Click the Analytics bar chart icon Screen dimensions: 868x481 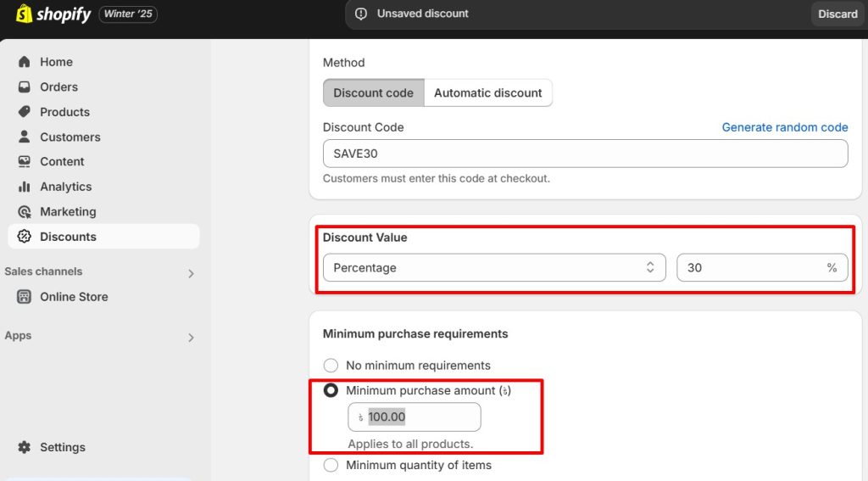click(x=24, y=187)
